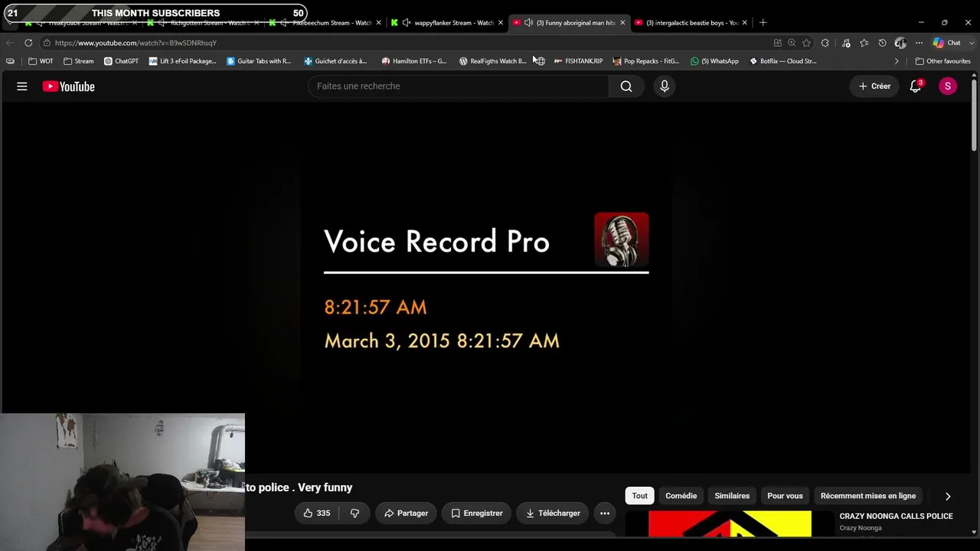This screenshot has width=980, height=551.
Task: Open the Stream bookmarks folder
Action: pos(79,61)
